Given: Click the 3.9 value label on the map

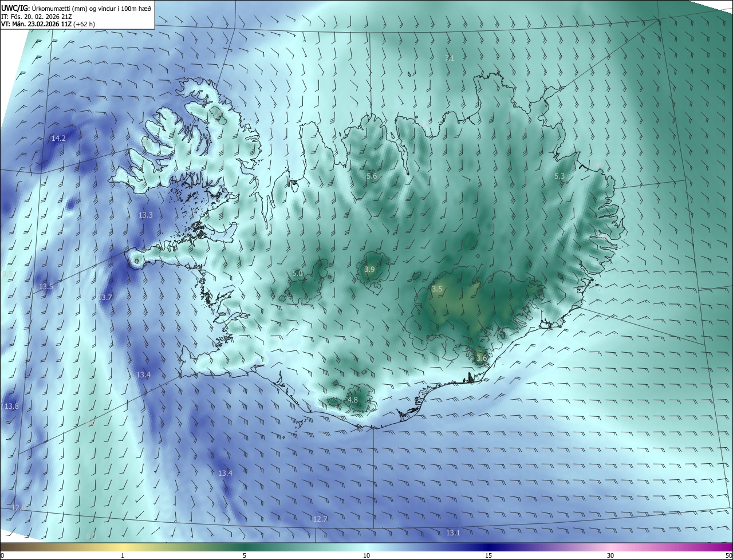Looking at the screenshot, I should pos(369,269).
